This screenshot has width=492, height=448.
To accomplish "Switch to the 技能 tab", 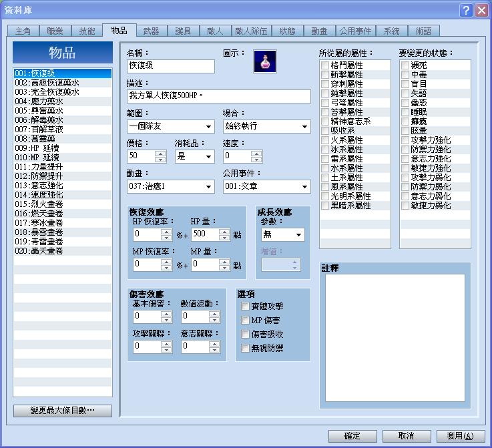I will coord(87,31).
